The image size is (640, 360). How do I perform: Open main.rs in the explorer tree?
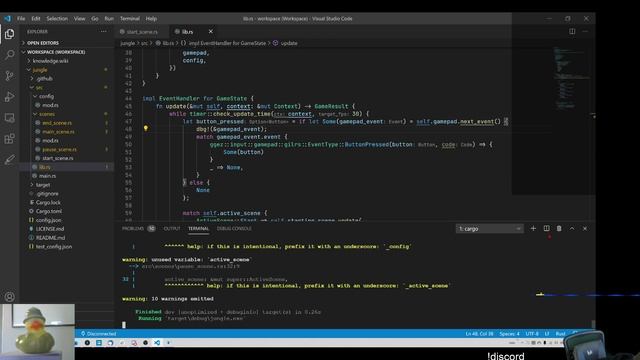tap(47, 176)
